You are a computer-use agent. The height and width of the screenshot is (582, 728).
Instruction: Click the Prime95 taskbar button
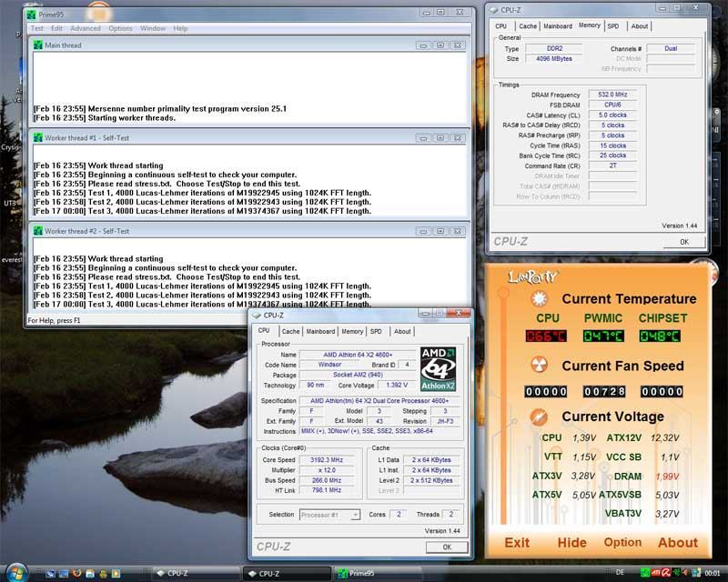[x=377, y=574]
